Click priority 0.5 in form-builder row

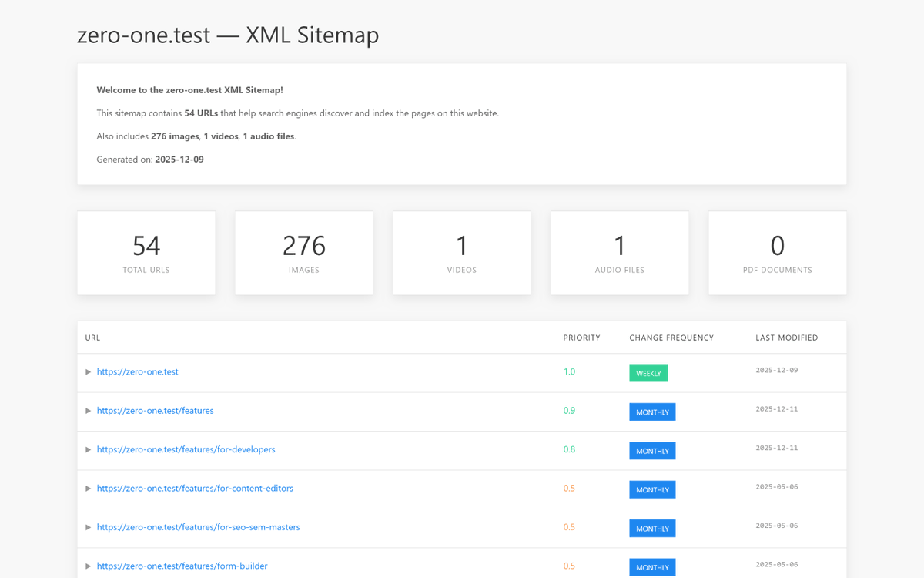(x=569, y=566)
